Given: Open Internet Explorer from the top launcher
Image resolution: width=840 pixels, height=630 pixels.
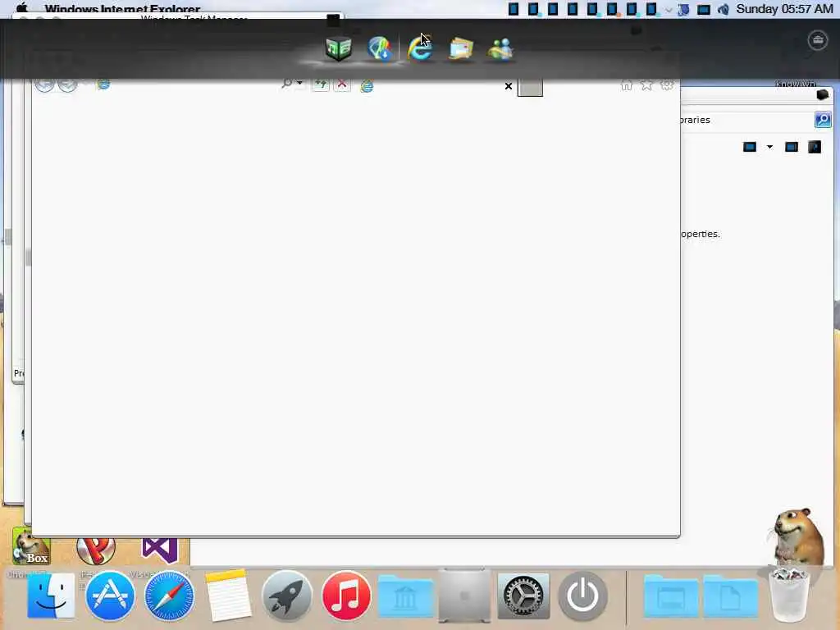Looking at the screenshot, I should (x=420, y=48).
